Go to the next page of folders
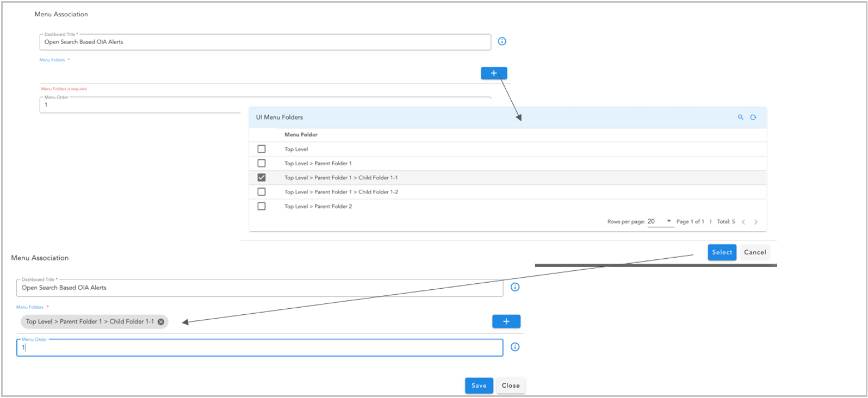 click(x=755, y=222)
